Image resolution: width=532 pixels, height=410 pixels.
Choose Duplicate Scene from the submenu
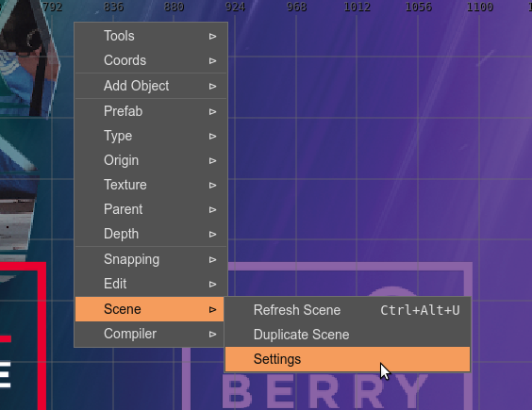tap(347, 335)
